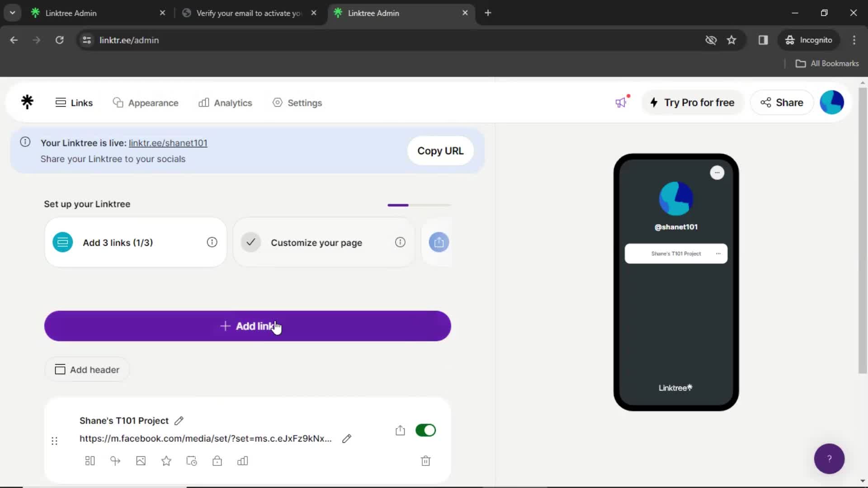Click the info icon in live banner
The height and width of the screenshot is (488, 868).
25,142
